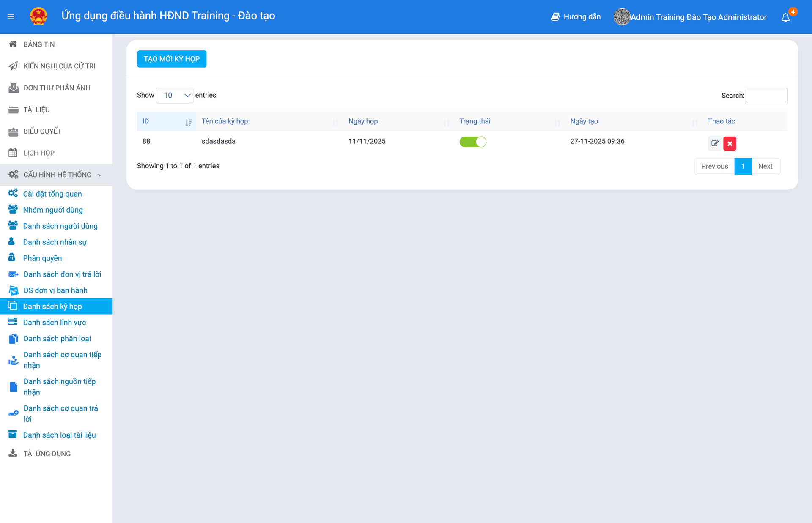Sort table by ID column
Viewport: 812px width, 523px height.
pos(166,122)
